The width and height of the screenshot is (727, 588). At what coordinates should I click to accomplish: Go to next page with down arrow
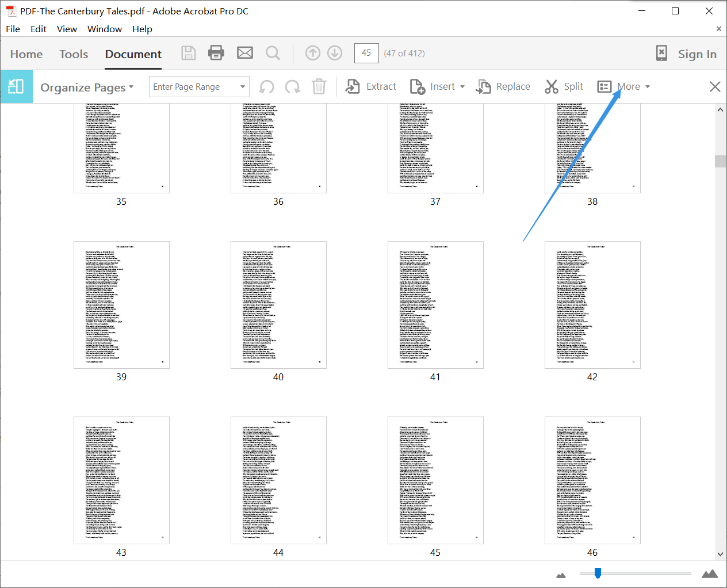[335, 53]
